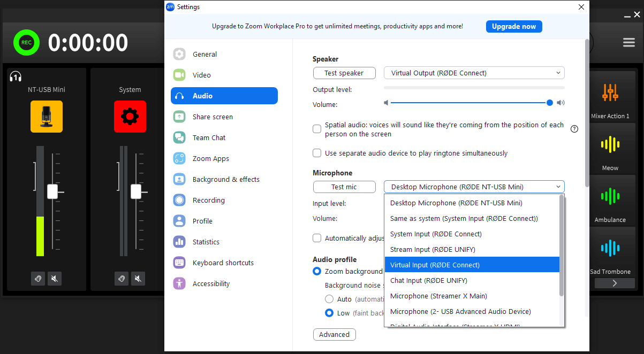Click the speaker mute icon left of volume
The width and height of the screenshot is (644, 354).
coord(386,103)
